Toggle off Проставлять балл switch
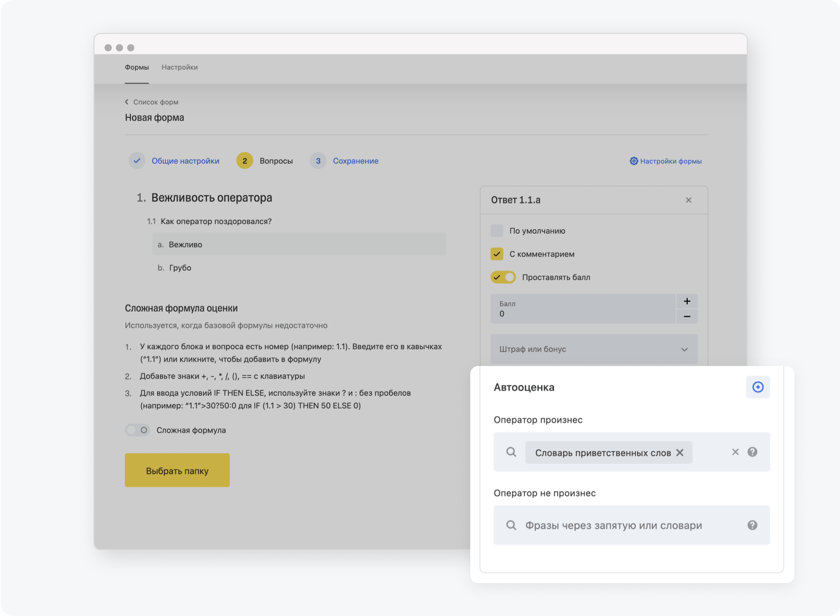This screenshot has width=840, height=616. point(503,277)
